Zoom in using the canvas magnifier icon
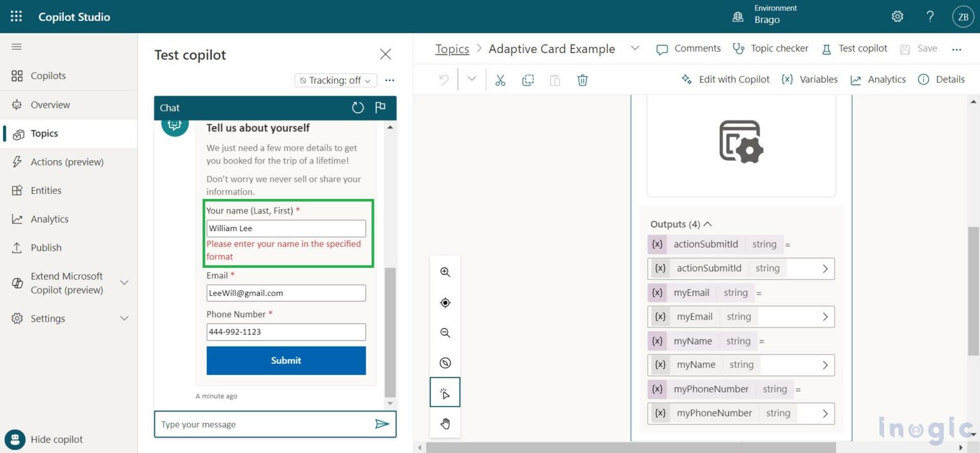Screen dimensions: 980x453 point(445,271)
